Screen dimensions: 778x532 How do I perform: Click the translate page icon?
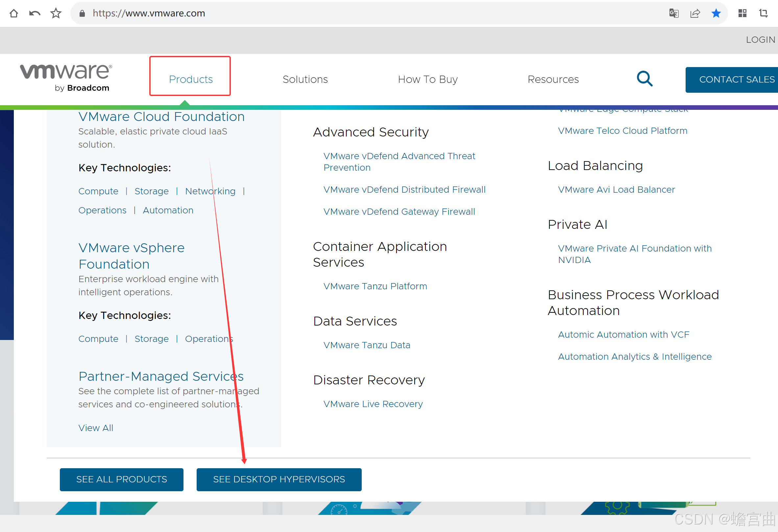(673, 13)
